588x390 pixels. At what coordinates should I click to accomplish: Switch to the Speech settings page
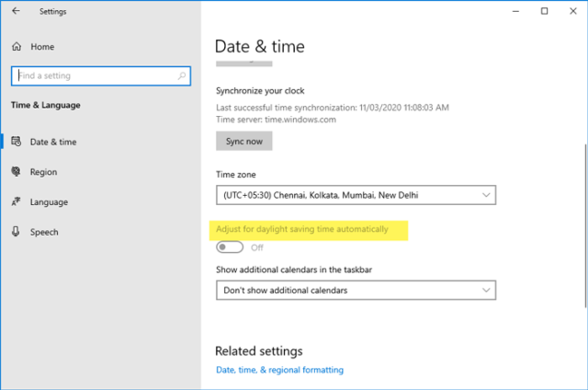44,233
